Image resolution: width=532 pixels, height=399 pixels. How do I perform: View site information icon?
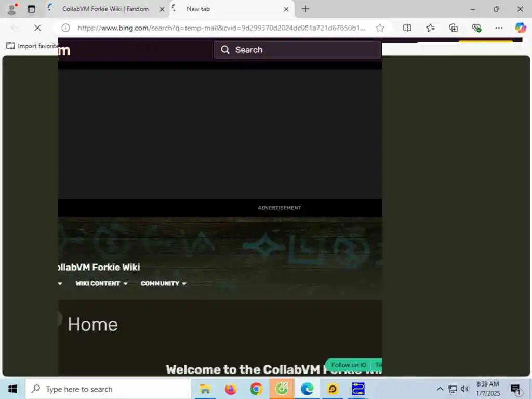click(x=65, y=28)
